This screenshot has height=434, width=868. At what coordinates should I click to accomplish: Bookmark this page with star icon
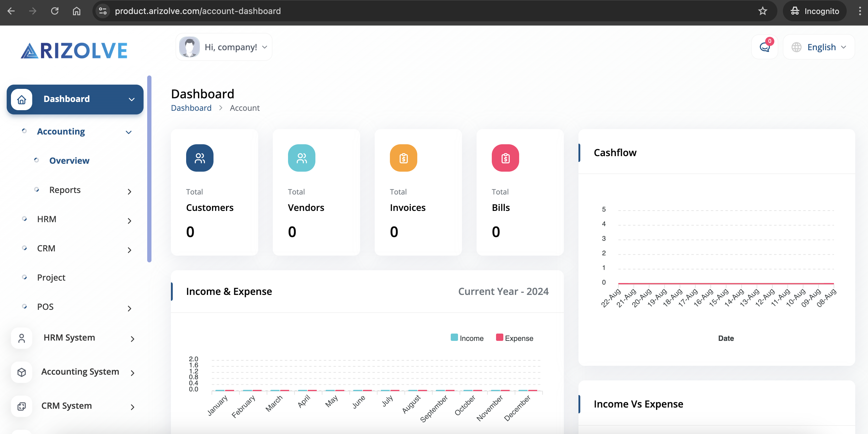coord(762,11)
